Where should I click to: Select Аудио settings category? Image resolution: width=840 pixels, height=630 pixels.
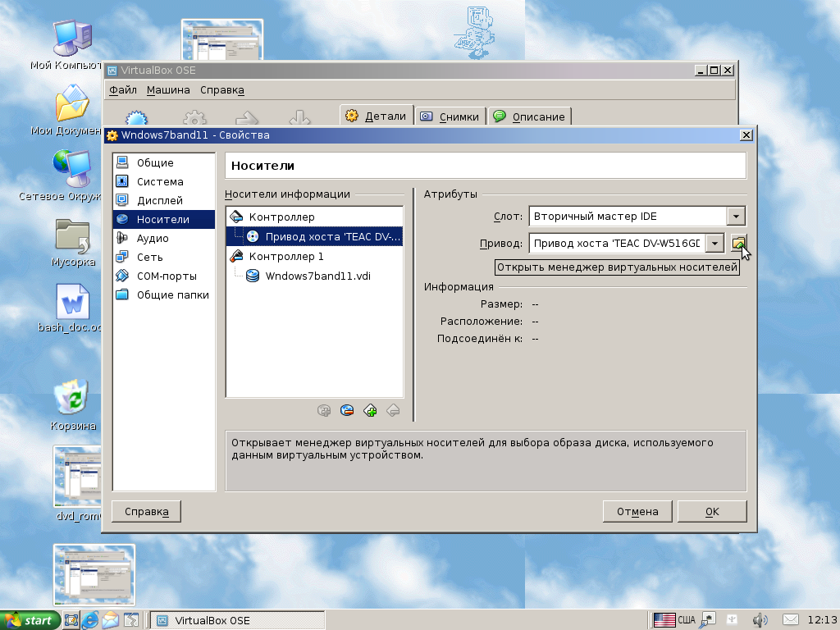point(153,238)
